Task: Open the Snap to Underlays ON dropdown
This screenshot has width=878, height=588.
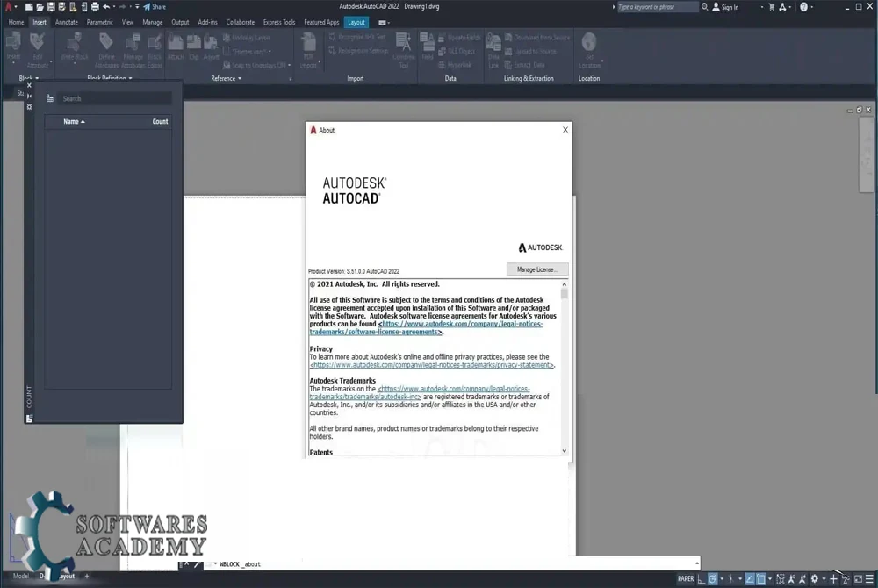Action: [x=289, y=66]
